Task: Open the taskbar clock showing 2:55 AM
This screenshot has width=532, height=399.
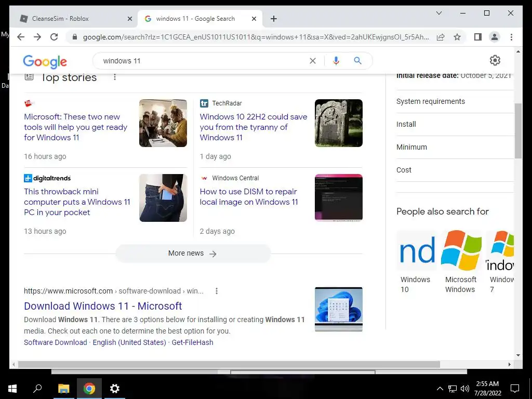Action: (487, 389)
